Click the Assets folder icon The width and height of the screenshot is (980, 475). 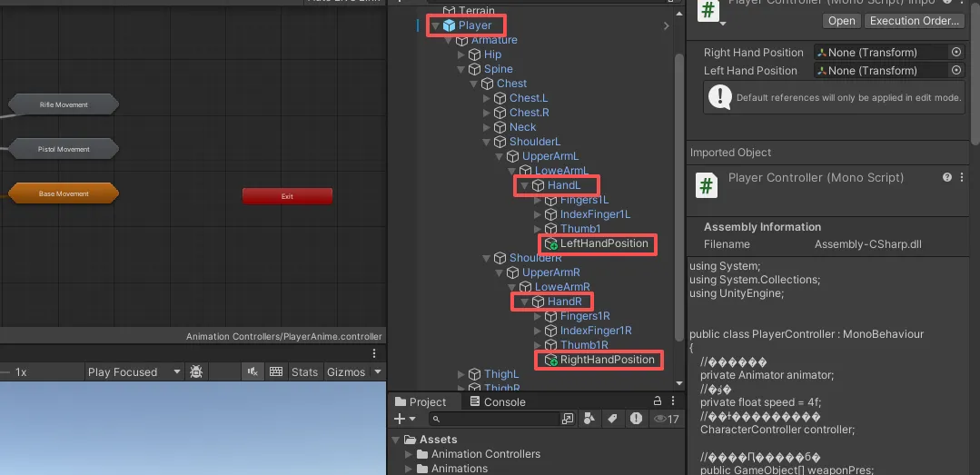410,440
